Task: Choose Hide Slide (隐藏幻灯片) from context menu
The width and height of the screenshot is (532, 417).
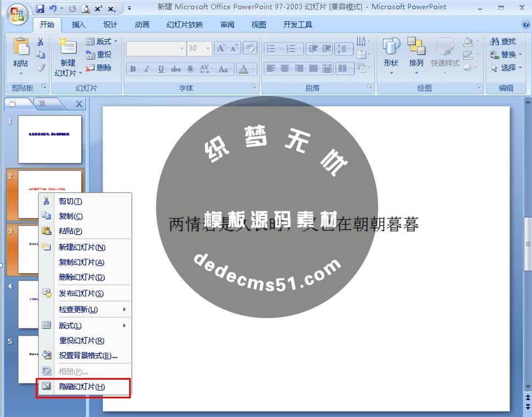Action: click(82, 387)
